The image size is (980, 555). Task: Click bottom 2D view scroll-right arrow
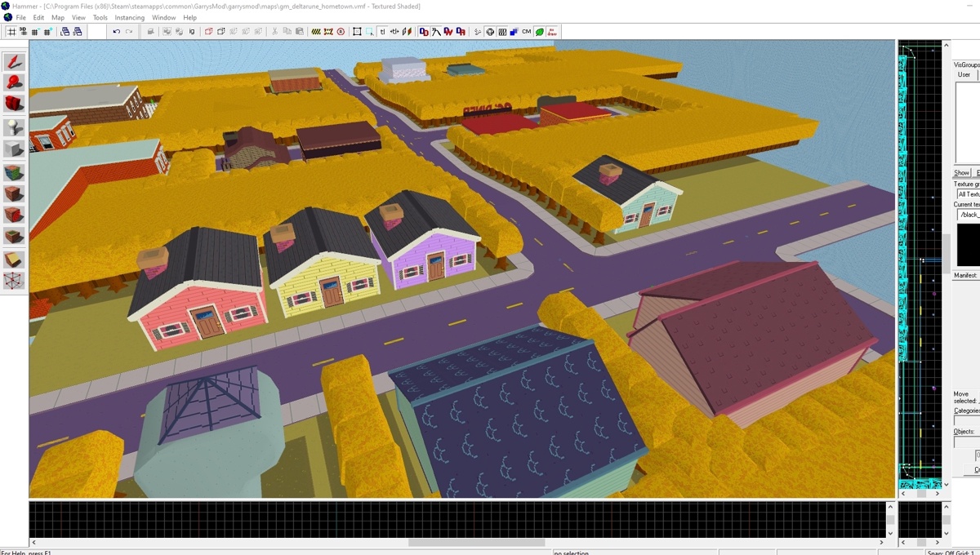coord(881,542)
